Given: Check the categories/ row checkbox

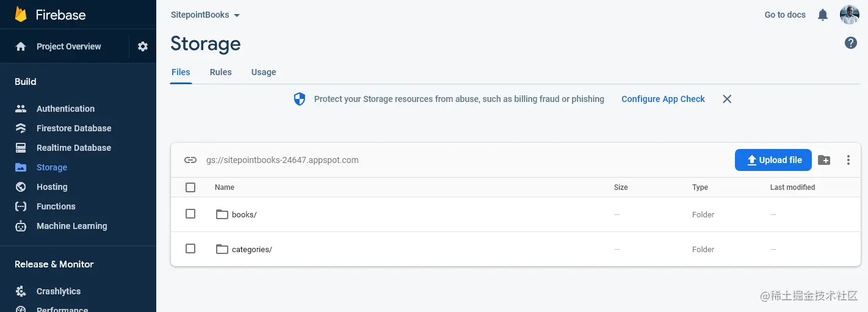Looking at the screenshot, I should pyautogui.click(x=190, y=249).
